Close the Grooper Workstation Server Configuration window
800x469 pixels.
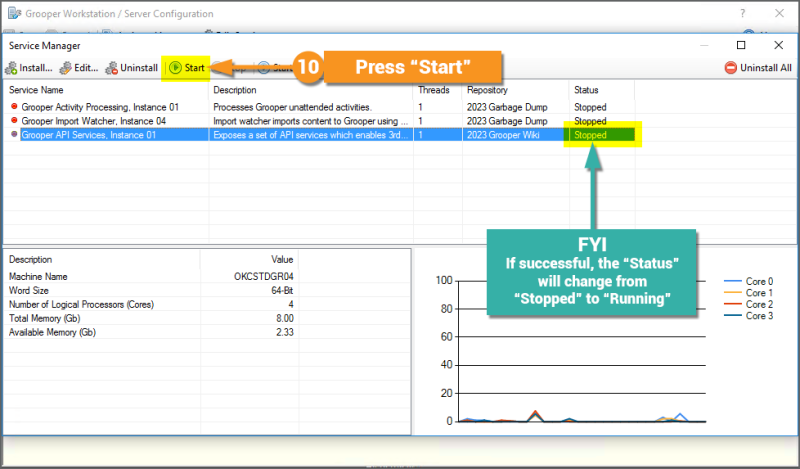[x=780, y=13]
